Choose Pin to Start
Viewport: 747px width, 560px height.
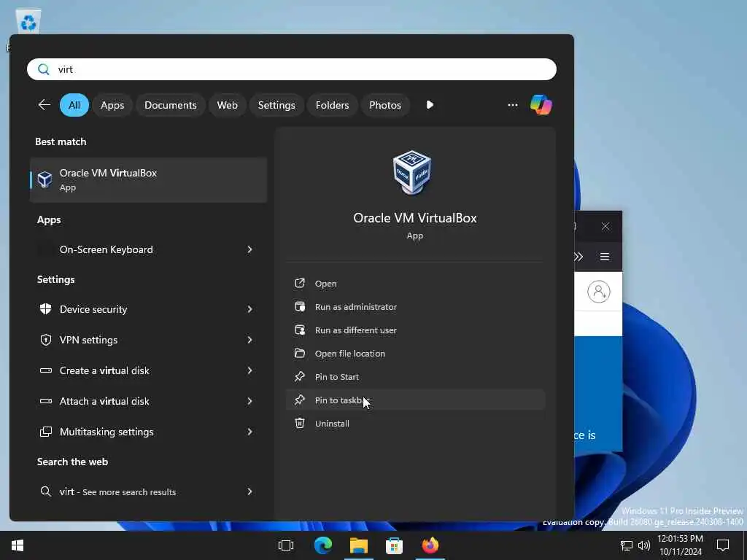click(x=415, y=377)
